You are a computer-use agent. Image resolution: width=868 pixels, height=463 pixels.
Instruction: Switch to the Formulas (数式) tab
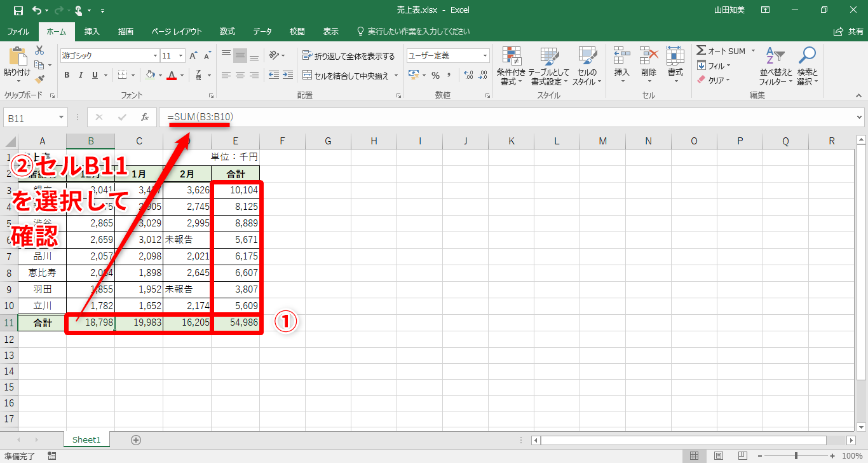pyautogui.click(x=227, y=31)
